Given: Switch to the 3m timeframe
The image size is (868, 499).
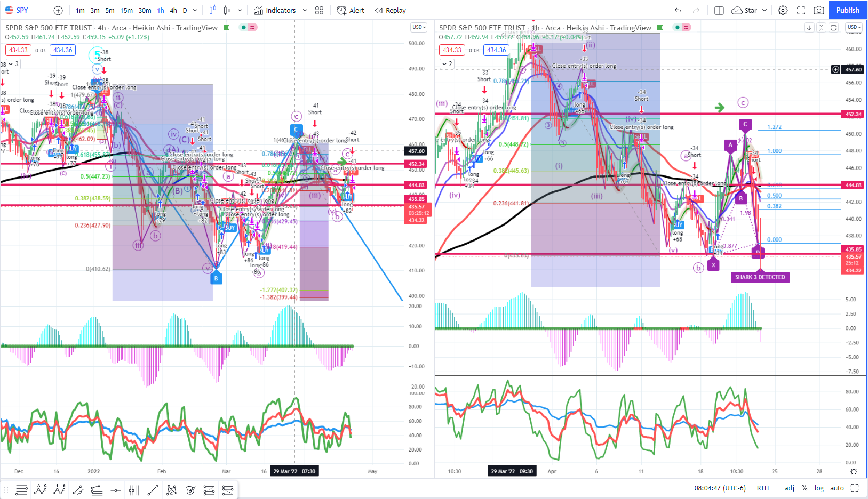Looking at the screenshot, I should pyautogui.click(x=95, y=10).
